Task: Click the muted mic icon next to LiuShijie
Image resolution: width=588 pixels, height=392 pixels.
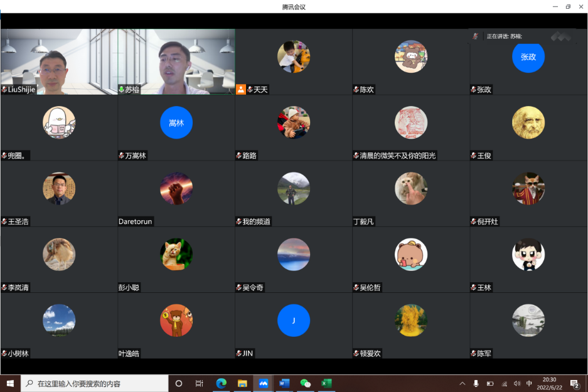Action: pyautogui.click(x=4, y=90)
